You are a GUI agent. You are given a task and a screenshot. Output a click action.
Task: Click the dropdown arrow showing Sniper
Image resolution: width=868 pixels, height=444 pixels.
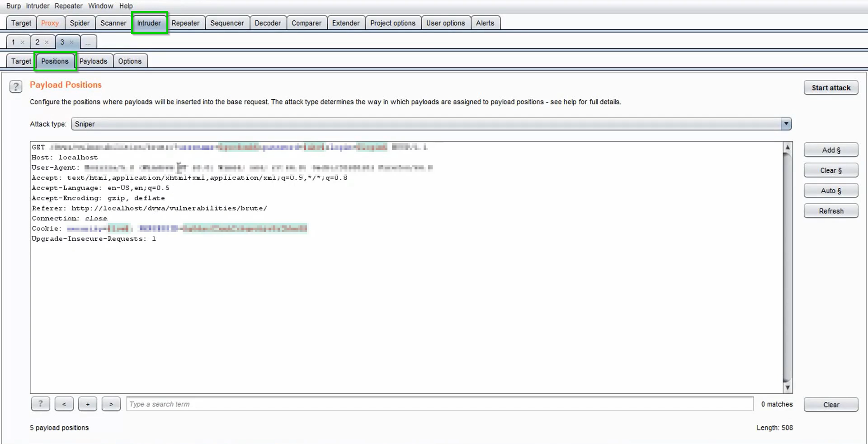[787, 124]
